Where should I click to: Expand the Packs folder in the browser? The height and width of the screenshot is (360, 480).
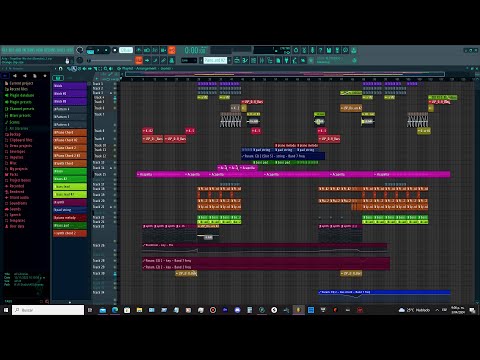[12, 174]
